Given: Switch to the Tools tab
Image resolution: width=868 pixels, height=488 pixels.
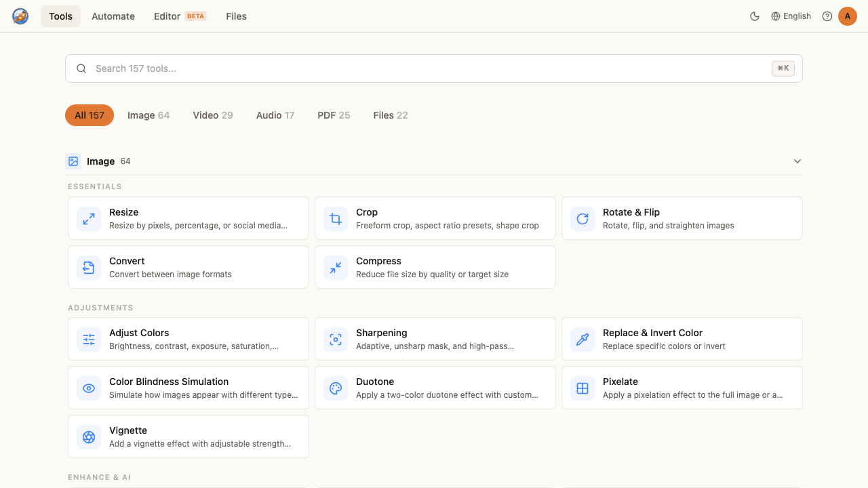Looking at the screenshot, I should (x=60, y=16).
